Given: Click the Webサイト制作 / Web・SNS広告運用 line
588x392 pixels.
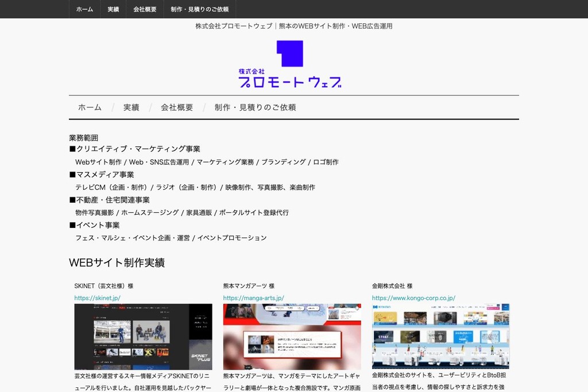Looking at the screenshot, I should (x=207, y=162).
